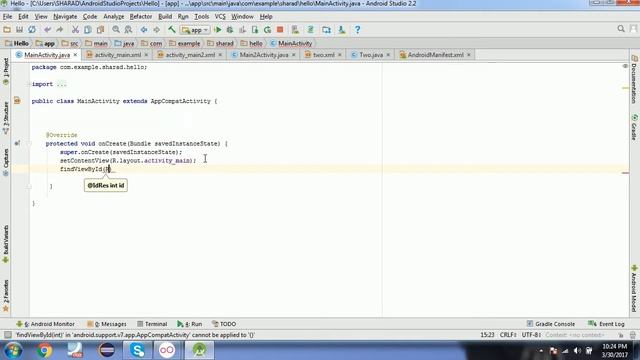Click the Open folder toolbar icon

click(x=7, y=30)
